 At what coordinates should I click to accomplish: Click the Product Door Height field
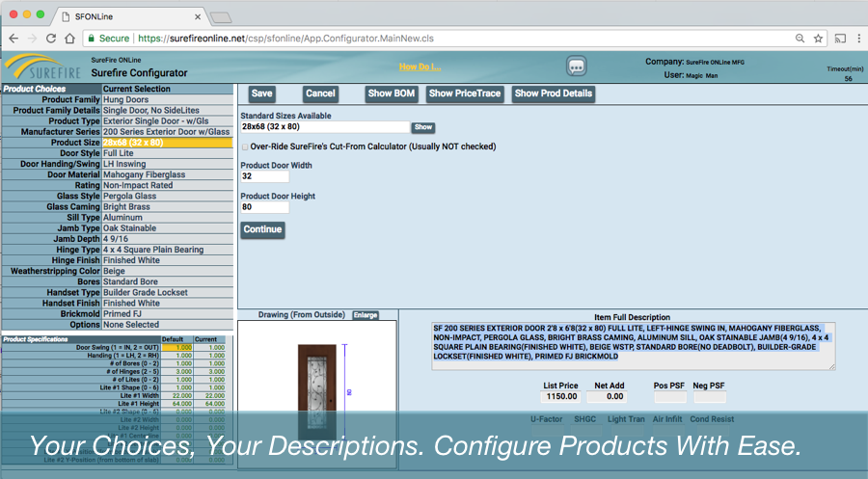[x=264, y=207]
